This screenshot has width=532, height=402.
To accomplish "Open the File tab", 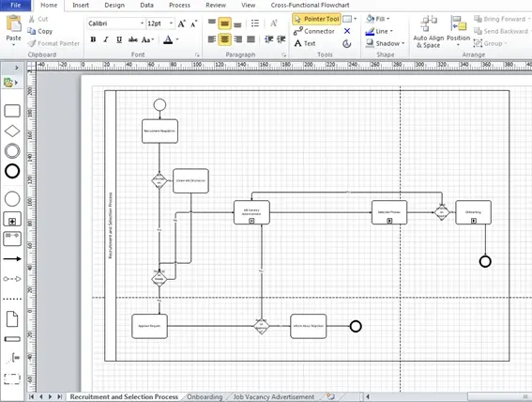I will (16, 5).
